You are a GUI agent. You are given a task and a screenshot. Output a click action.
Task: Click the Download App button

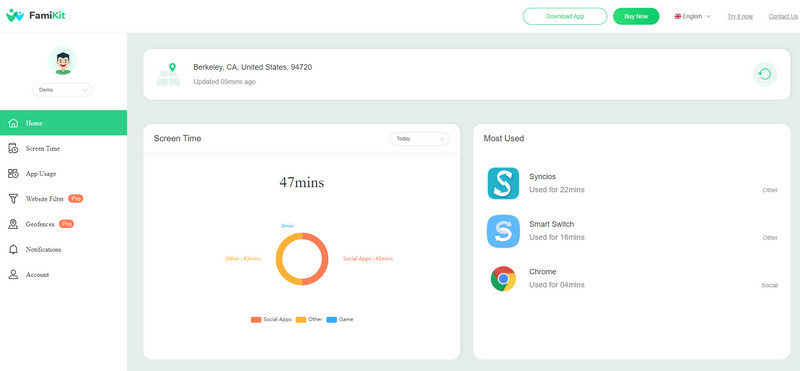coord(565,16)
